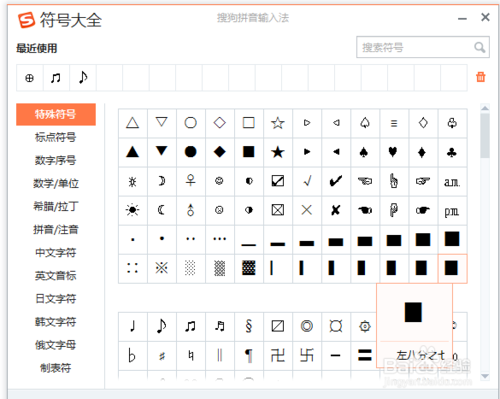Select the 日文字符 category
The height and width of the screenshot is (399, 500).
tap(56, 299)
